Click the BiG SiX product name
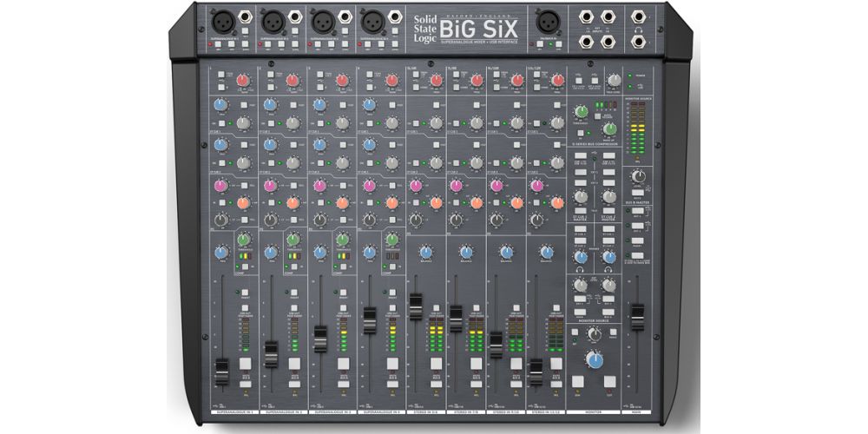868x434 pixels. (x=481, y=29)
